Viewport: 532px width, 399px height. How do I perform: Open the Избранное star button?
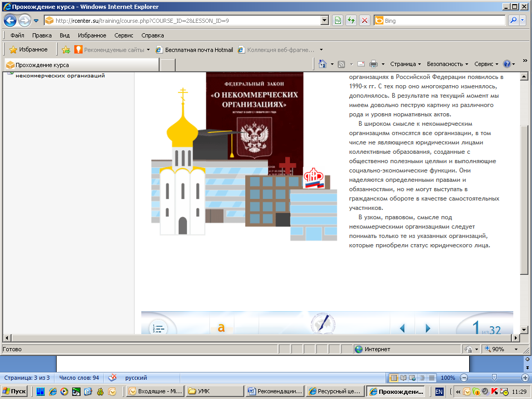29,49
